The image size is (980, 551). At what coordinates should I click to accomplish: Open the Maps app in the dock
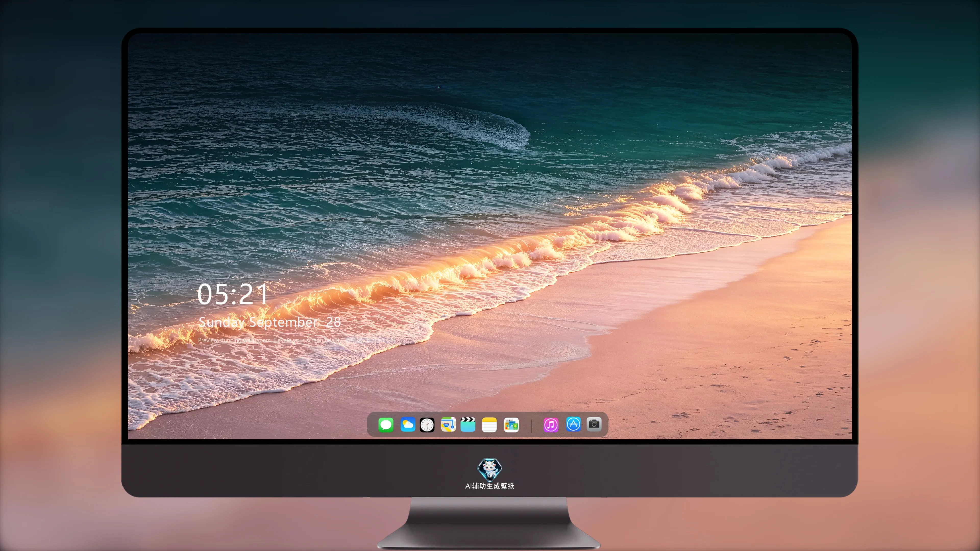[x=448, y=424]
